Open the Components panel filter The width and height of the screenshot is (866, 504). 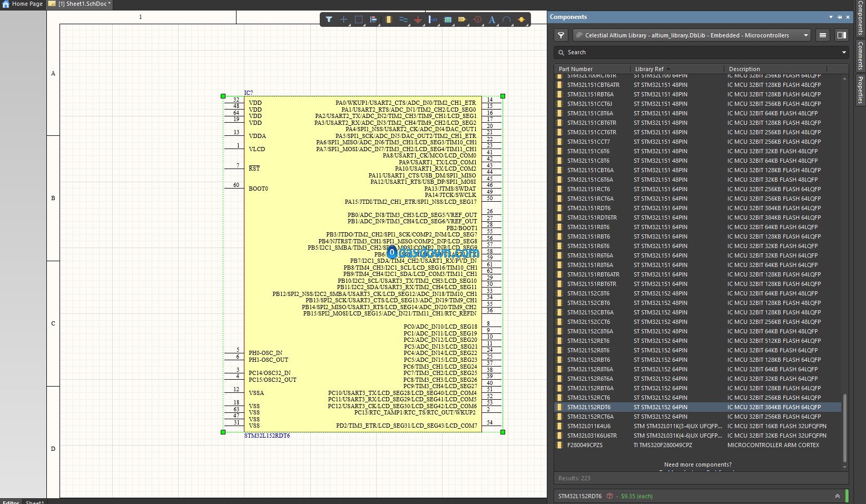point(561,35)
